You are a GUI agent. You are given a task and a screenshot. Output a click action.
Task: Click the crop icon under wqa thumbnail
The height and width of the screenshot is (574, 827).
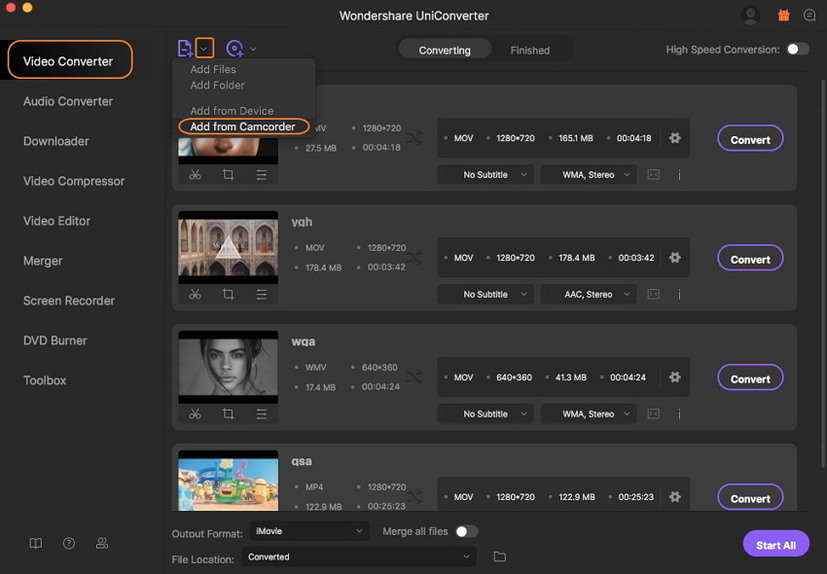228,414
